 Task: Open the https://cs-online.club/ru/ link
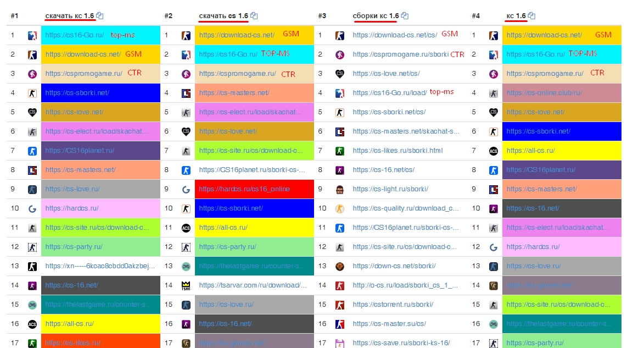(544, 93)
